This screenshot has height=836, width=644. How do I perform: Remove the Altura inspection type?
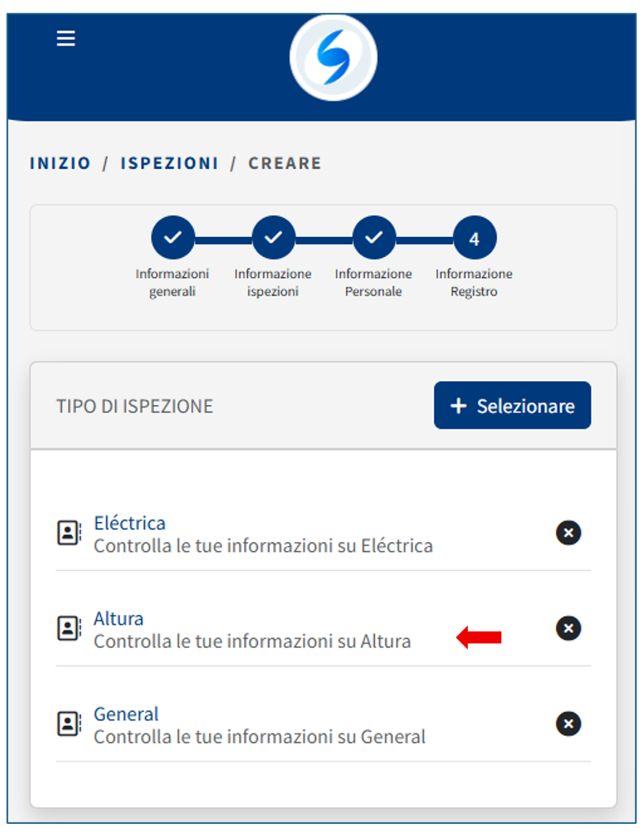pyautogui.click(x=568, y=629)
